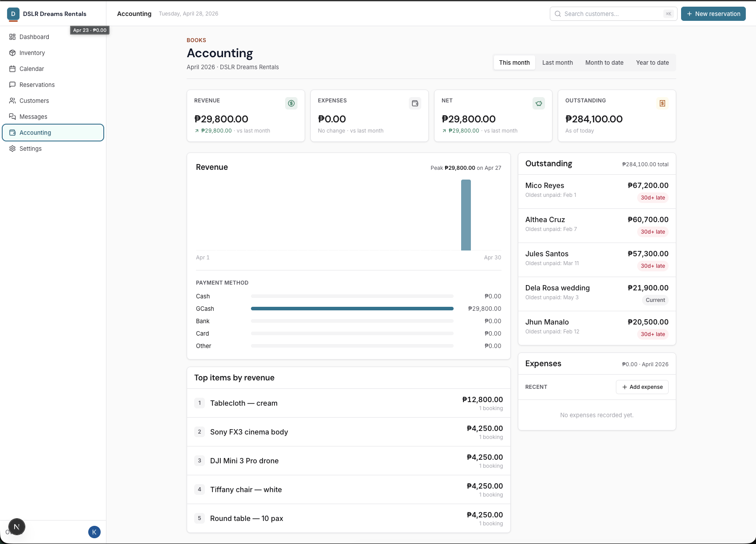The width and height of the screenshot is (756, 544).
Task: Open the Customers sidebar icon
Action: coord(12,101)
